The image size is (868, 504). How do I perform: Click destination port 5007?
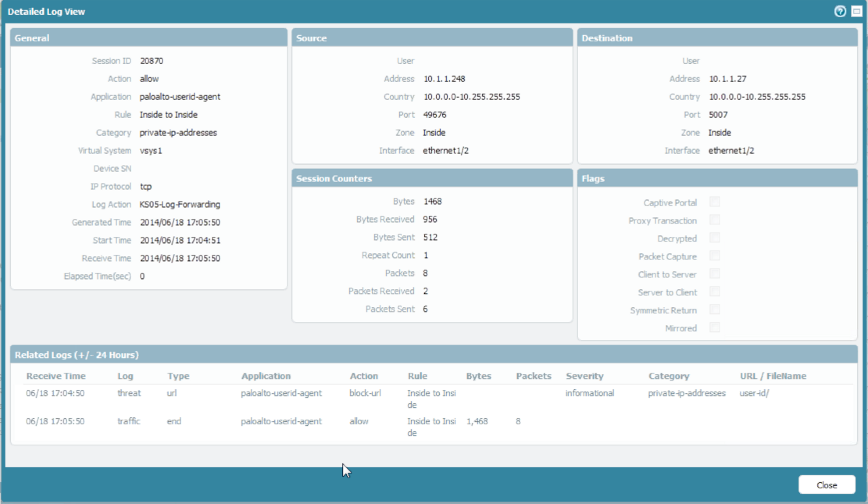point(718,114)
